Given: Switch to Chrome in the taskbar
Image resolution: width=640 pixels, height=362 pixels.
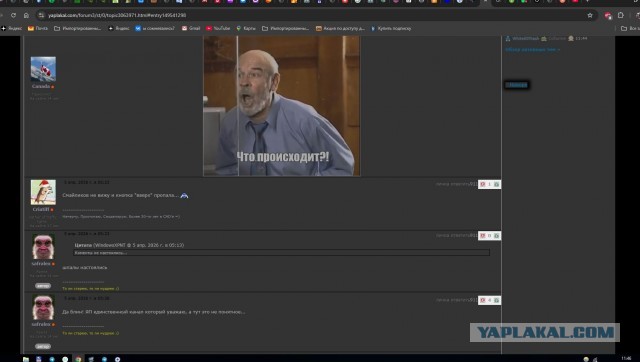Looking at the screenshot, I should click(x=78, y=359).
